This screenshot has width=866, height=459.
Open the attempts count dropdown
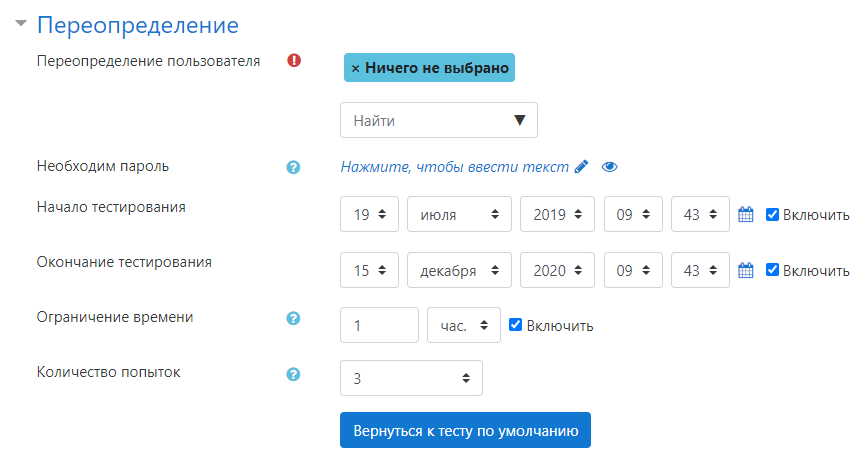411,378
